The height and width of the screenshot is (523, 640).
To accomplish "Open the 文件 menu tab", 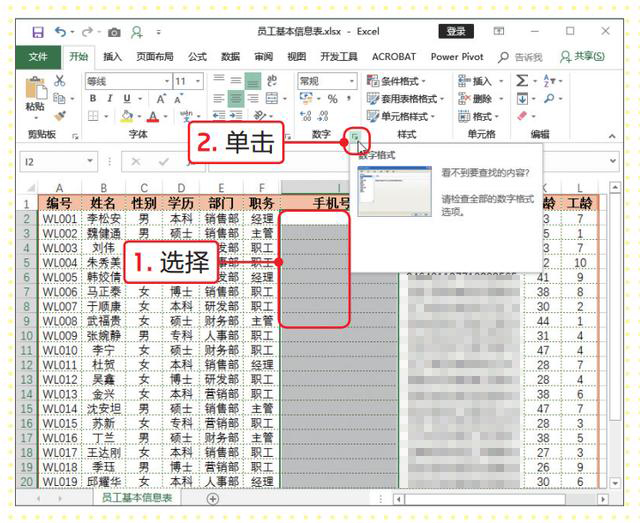I will [x=38, y=57].
